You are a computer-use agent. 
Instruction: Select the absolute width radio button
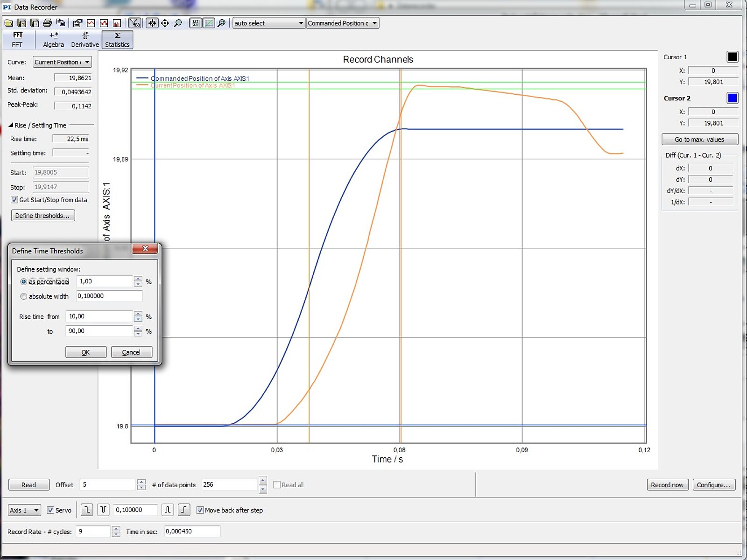point(24,296)
